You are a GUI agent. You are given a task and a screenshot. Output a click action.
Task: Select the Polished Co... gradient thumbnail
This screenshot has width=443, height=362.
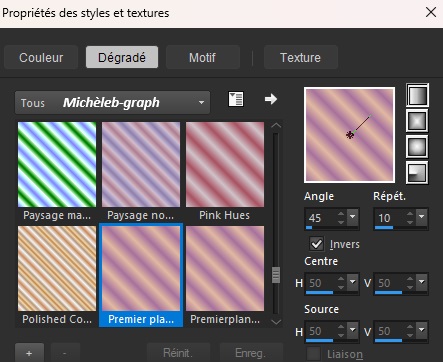click(57, 268)
